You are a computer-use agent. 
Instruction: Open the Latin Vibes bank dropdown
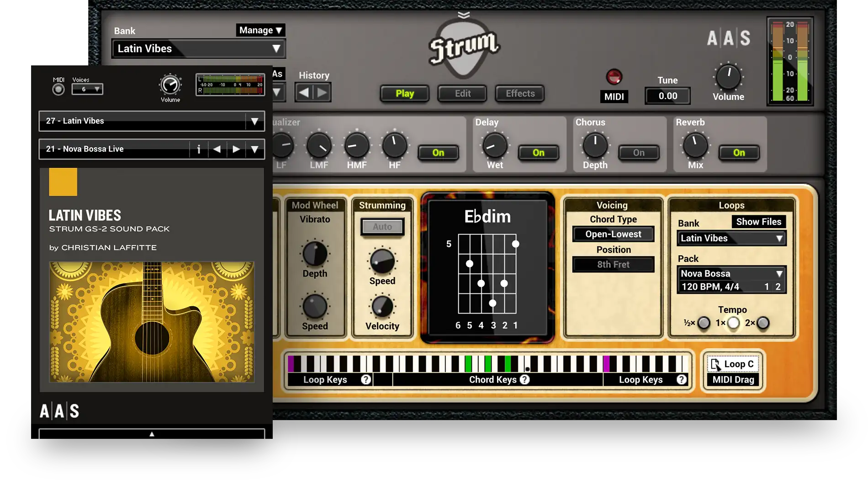tap(199, 48)
